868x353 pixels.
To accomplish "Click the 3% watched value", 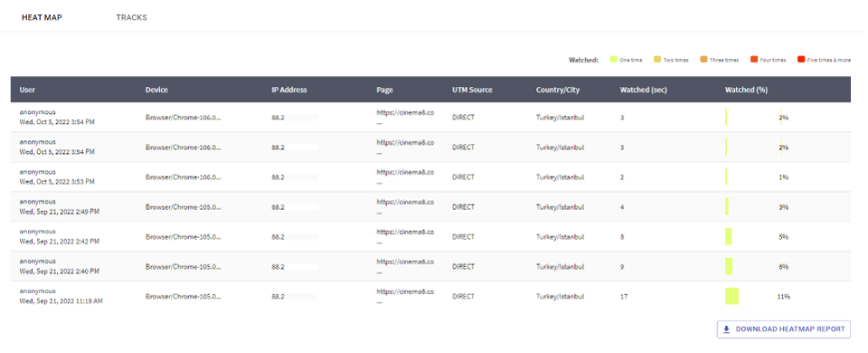I will pyautogui.click(x=783, y=206).
